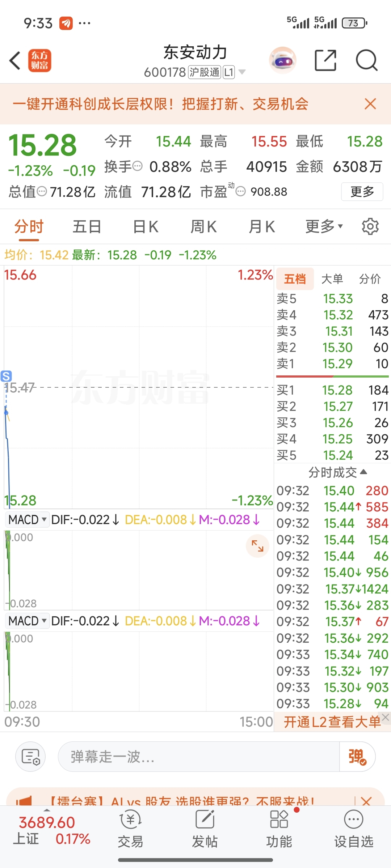This screenshot has height=868, width=391.
Task: Tap the 买1 15.28 row
Action: point(332,390)
